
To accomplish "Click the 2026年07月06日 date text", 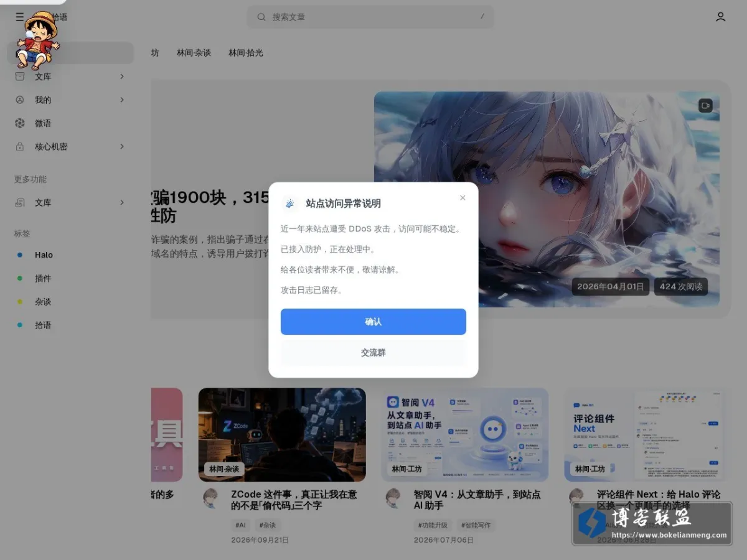I will [x=444, y=540].
